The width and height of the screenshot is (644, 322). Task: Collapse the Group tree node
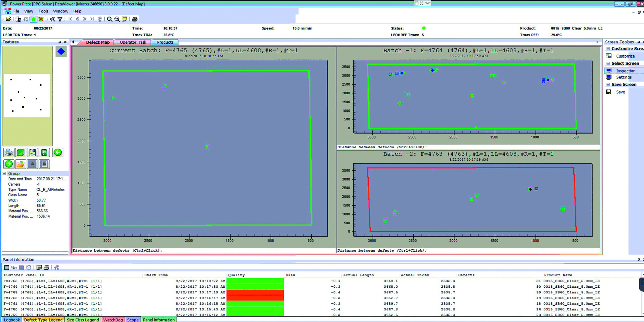pyautogui.click(x=4, y=174)
